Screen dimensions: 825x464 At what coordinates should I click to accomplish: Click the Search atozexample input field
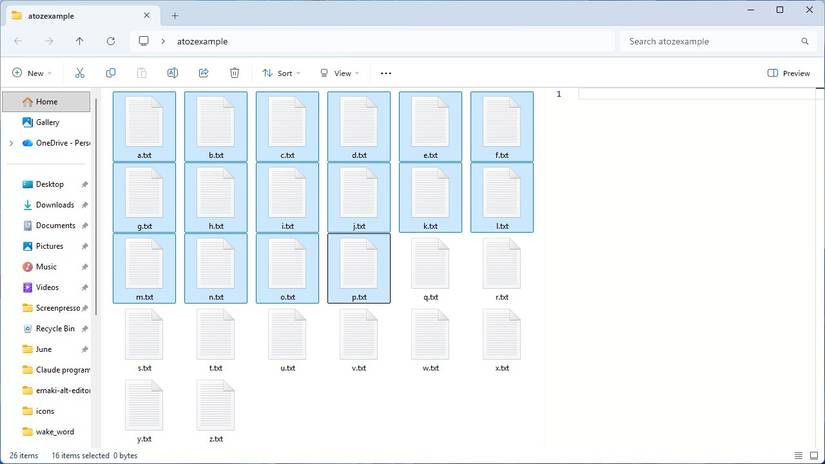click(716, 41)
